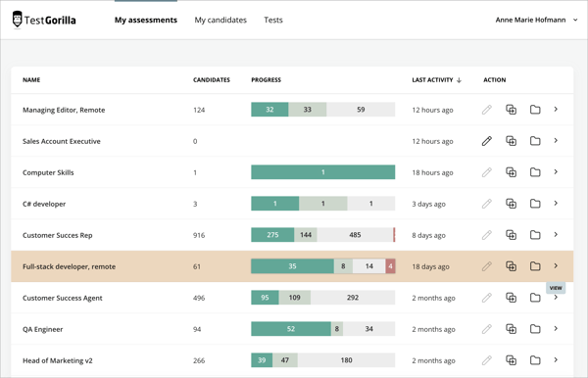Open C# developer row chevron

556,203
